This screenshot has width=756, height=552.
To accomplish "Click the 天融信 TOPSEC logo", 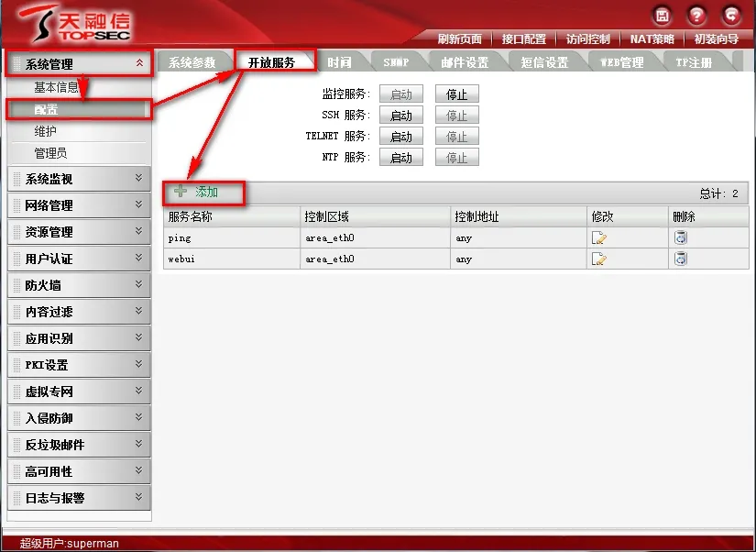I will [76, 24].
